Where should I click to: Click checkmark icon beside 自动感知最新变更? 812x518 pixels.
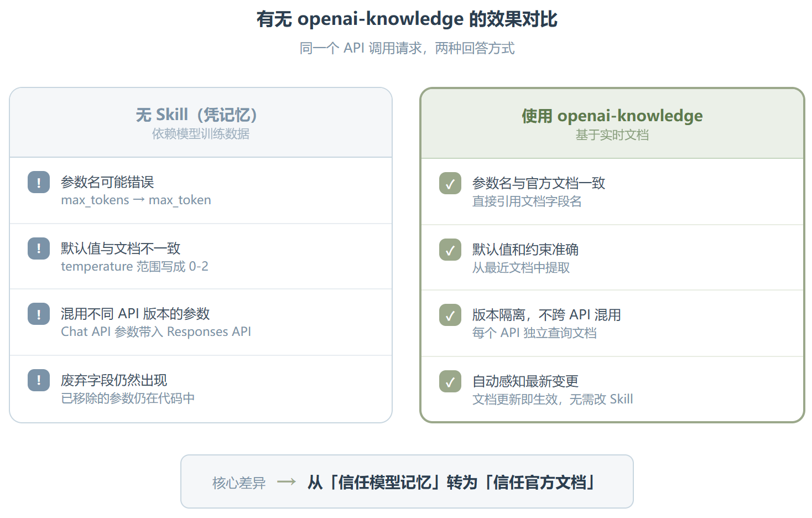(x=450, y=381)
